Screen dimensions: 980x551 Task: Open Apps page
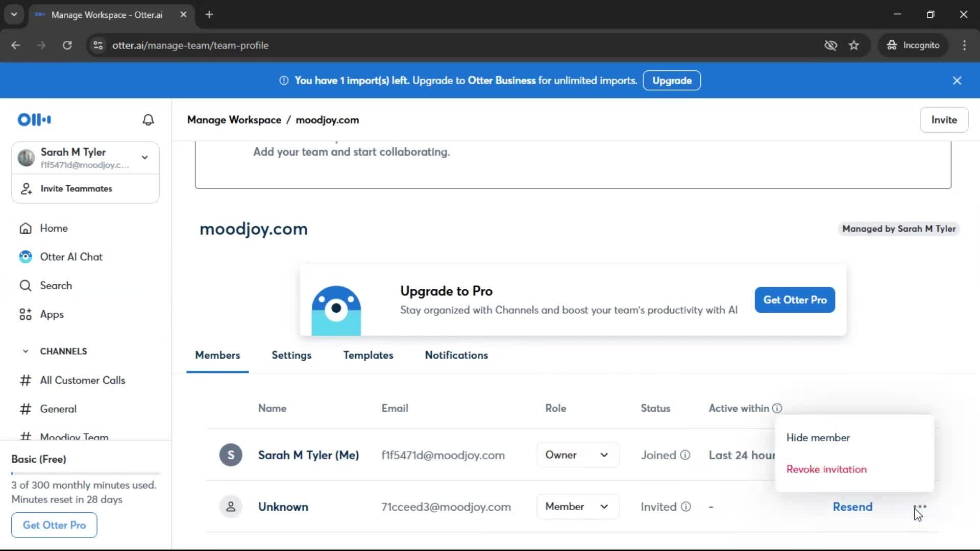coord(52,314)
